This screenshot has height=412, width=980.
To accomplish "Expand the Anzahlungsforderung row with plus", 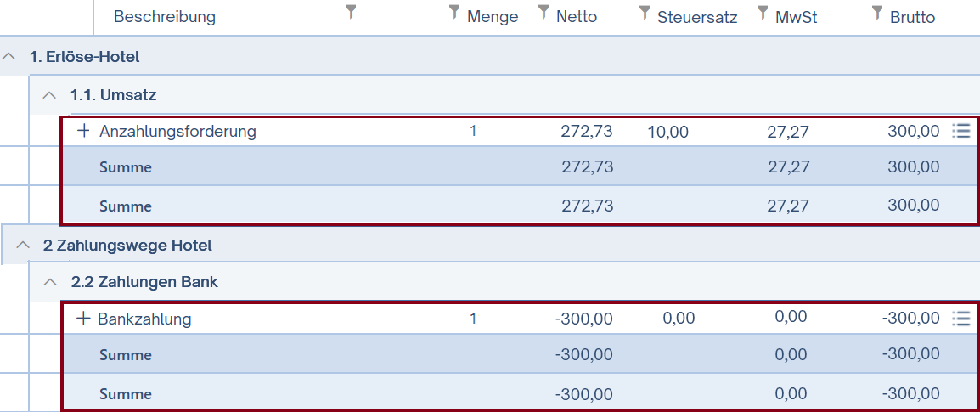I will 83,131.
